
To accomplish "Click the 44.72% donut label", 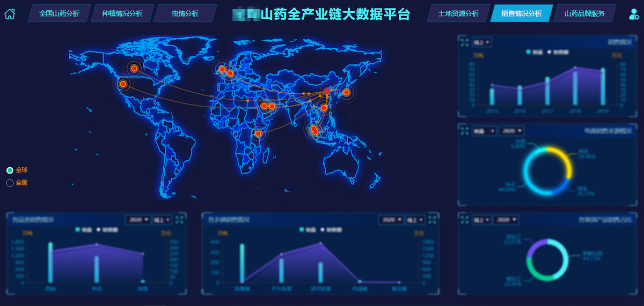I will point(591,258).
